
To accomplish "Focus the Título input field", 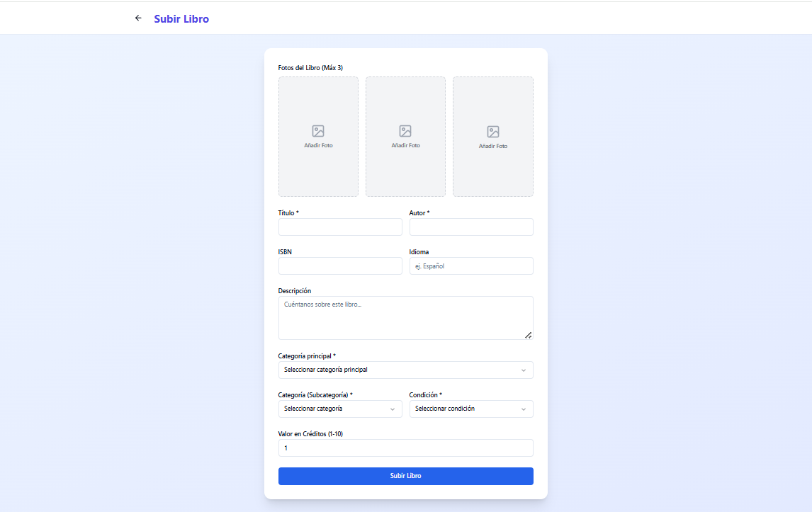I will coord(340,227).
